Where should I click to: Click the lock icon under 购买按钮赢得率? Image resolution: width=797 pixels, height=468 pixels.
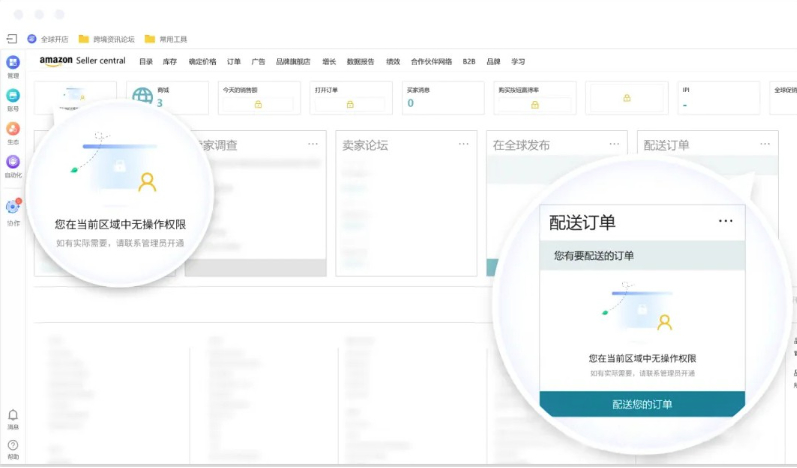[535, 105]
